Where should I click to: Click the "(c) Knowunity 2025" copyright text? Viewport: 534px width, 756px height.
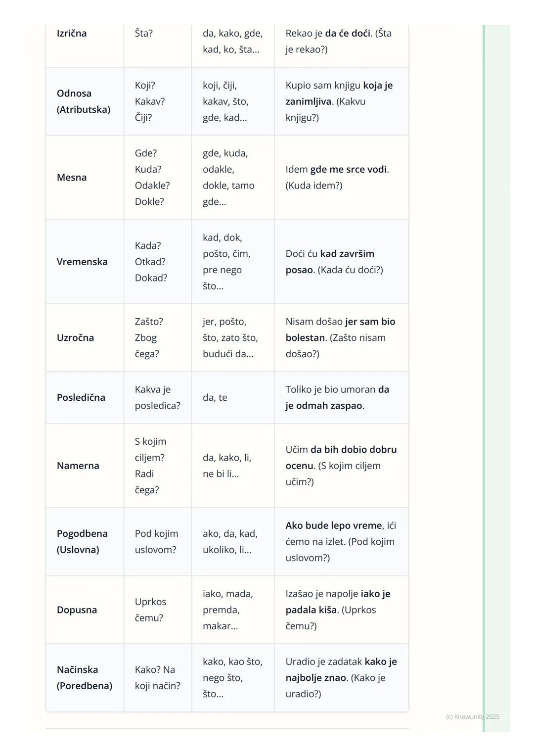(x=472, y=716)
